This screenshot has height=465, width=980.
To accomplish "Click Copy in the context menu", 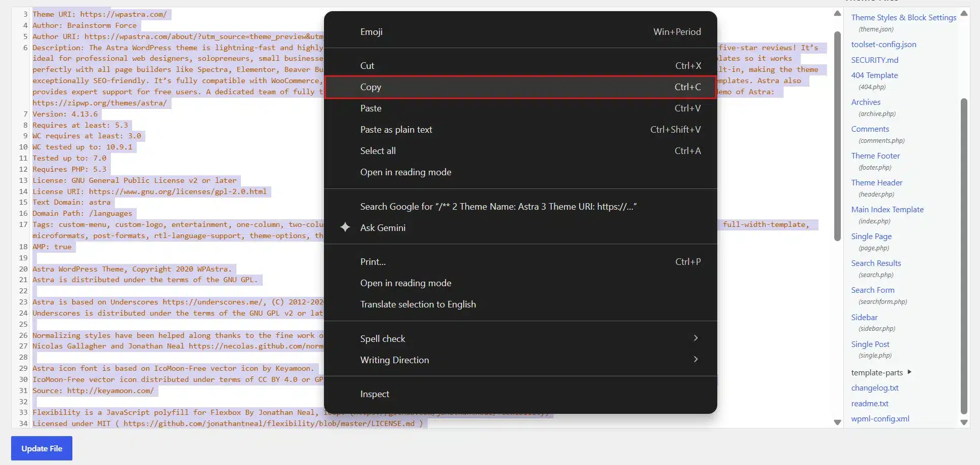I will click(x=520, y=87).
